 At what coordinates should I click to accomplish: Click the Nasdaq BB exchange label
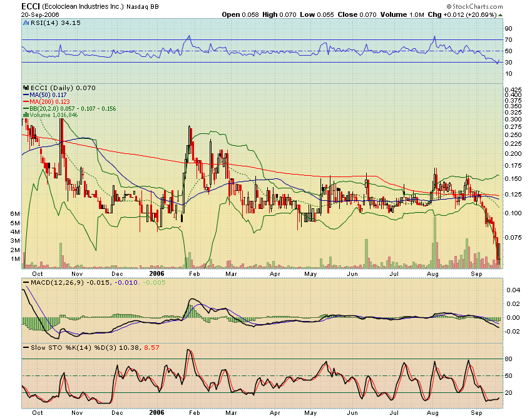pyautogui.click(x=143, y=7)
